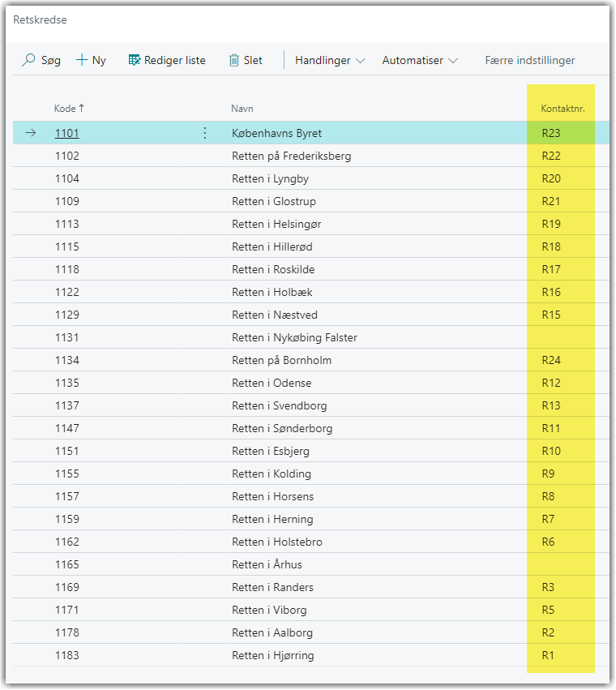Image resolution: width=616 pixels, height=690 pixels.
Task: Select code cell 1122
Action: click(x=67, y=292)
